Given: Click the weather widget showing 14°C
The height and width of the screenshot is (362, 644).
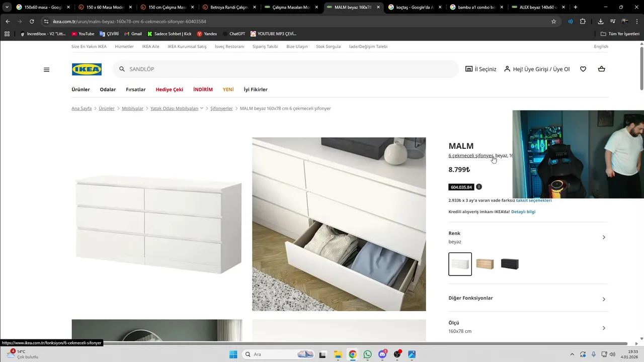Looking at the screenshot, I should [x=23, y=354].
